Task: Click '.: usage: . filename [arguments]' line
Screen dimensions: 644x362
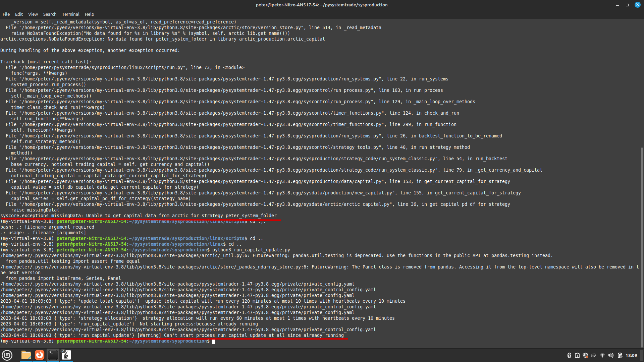Action: (x=43, y=233)
